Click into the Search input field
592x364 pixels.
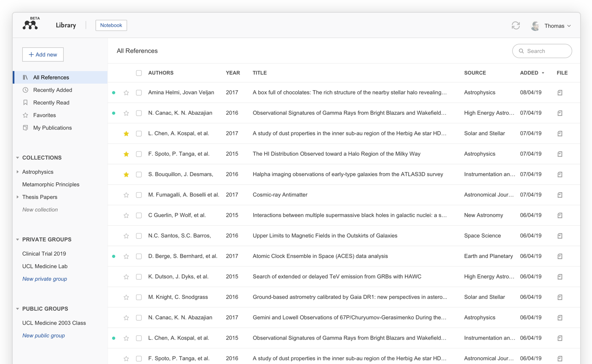[542, 51]
